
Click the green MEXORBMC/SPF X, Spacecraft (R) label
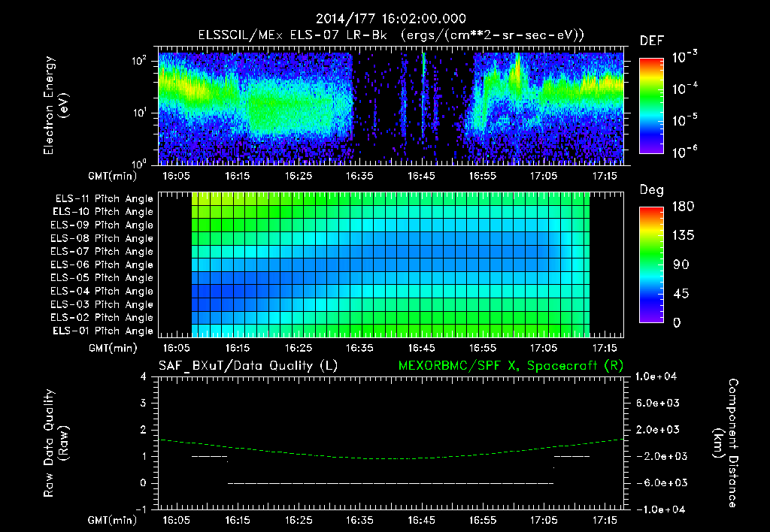tap(511, 366)
